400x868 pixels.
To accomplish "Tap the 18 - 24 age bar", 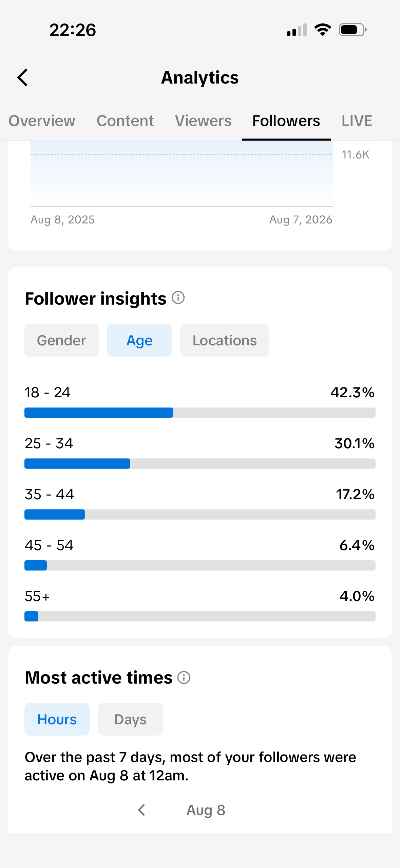I will (x=200, y=413).
